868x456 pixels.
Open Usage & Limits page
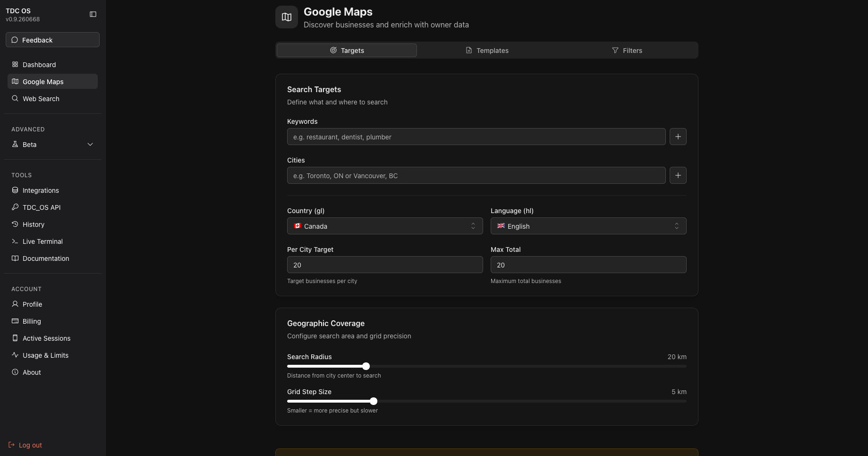click(52, 355)
